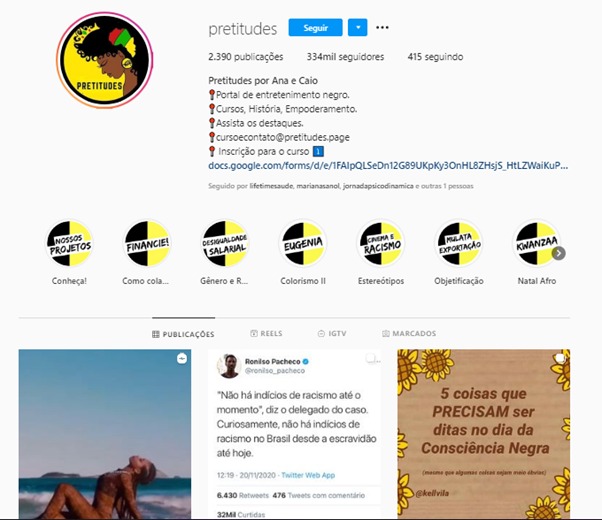This screenshot has width=602, height=520.
Task: Open the Desigualdade Salarial highlight
Action: 225,243
